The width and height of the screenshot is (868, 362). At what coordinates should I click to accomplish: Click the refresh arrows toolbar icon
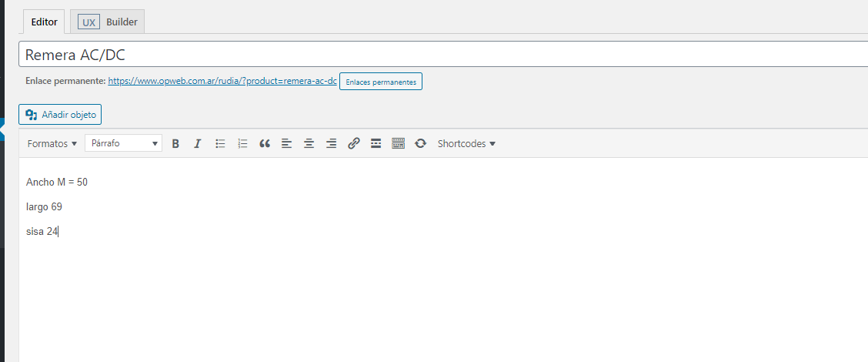(x=421, y=143)
